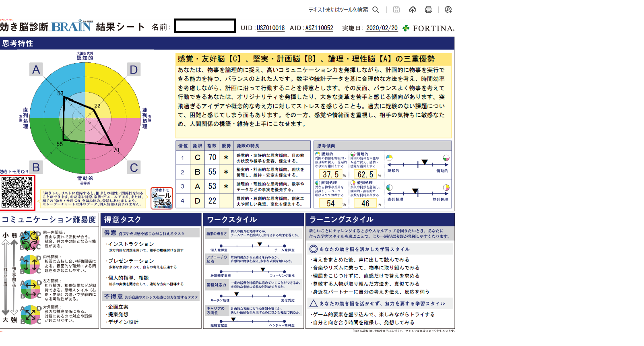Viewport: 644px width, 346px height.
Task: Click the triangle marker on the 個人発揮型–チーム発揮型 scale
Action: [x=260, y=244]
